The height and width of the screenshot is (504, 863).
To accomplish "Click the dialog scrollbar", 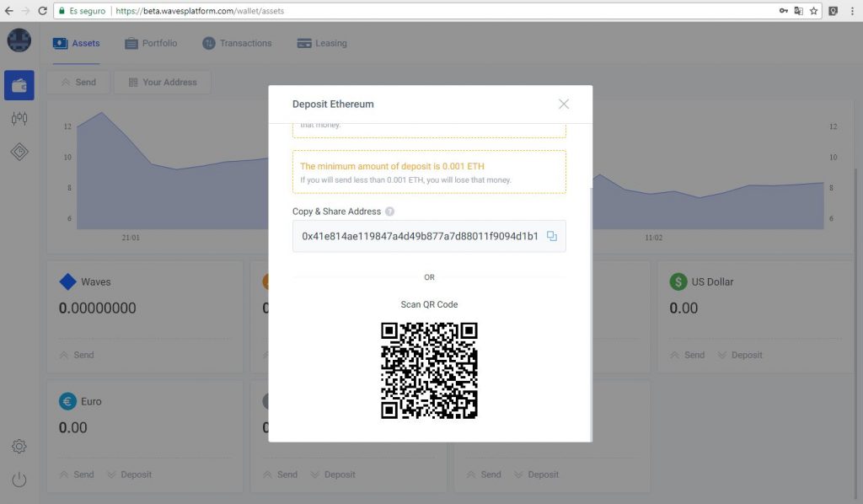I will click(591, 314).
